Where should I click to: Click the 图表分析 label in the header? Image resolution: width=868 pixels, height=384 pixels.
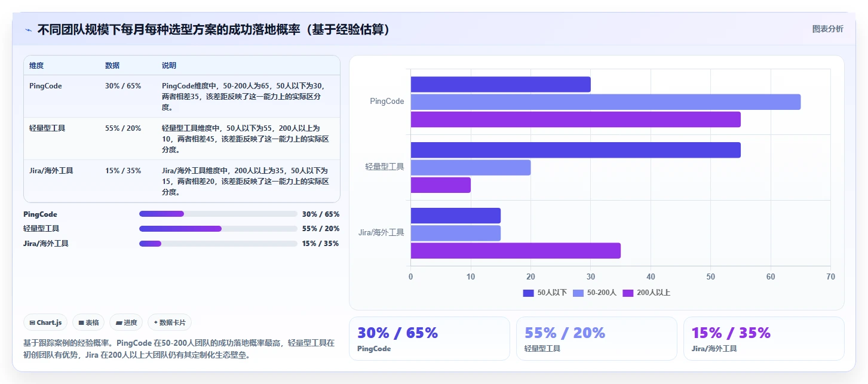tap(828, 29)
